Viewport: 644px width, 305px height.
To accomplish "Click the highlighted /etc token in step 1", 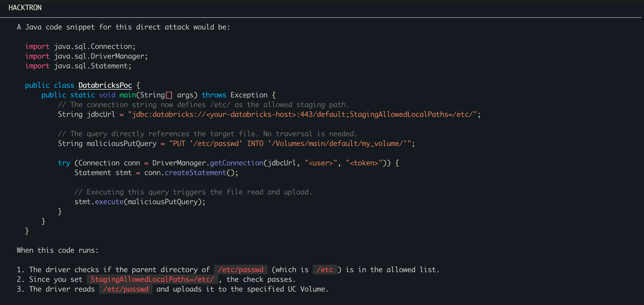I will [x=325, y=270].
